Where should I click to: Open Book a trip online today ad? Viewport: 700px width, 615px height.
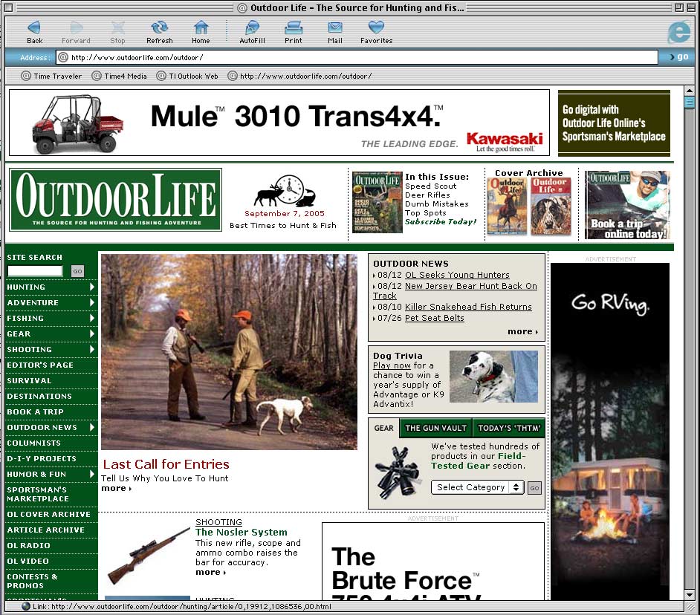627,205
